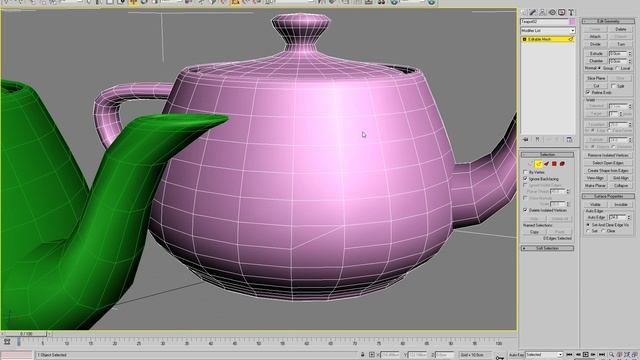The width and height of the screenshot is (640, 360).
Task: Click the Extrude button
Action: pos(596,53)
